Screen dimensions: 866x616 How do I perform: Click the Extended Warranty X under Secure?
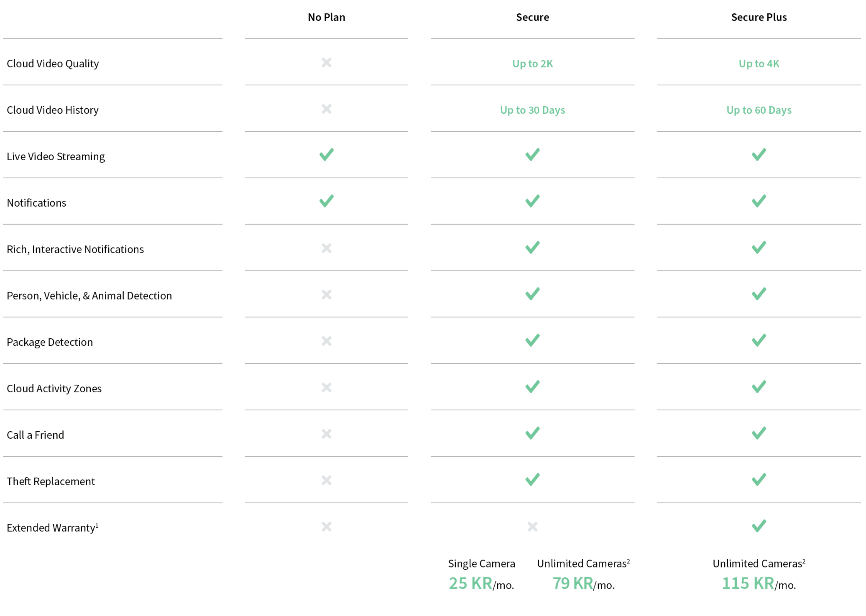532,527
